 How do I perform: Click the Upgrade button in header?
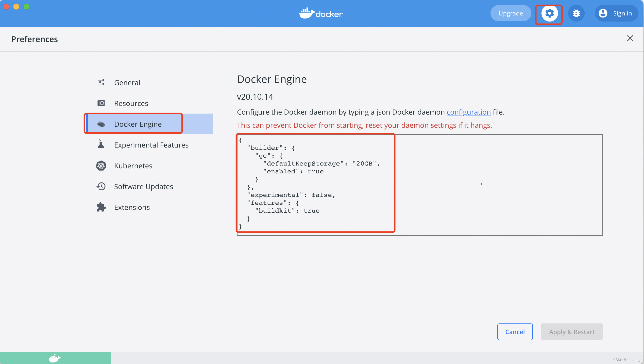click(x=511, y=13)
